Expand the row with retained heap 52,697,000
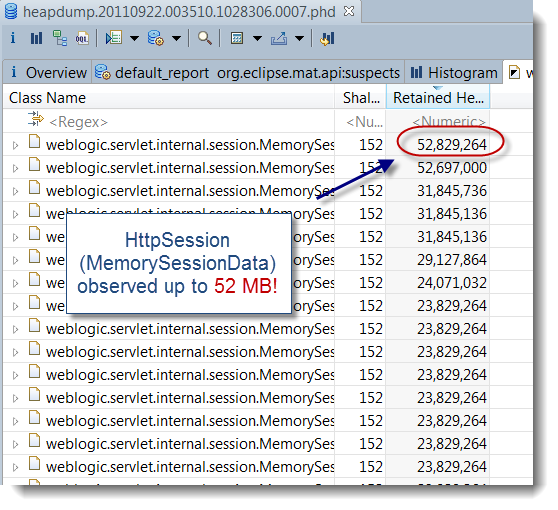The image size is (558, 510). click(15, 168)
